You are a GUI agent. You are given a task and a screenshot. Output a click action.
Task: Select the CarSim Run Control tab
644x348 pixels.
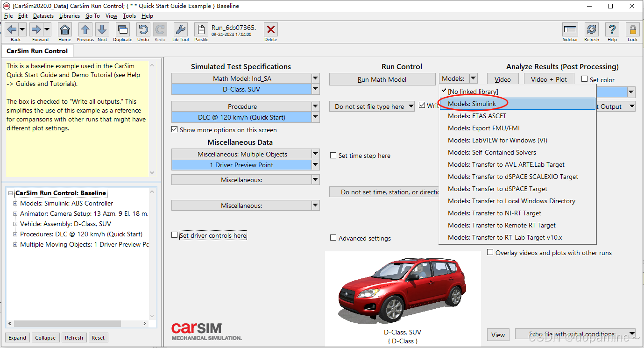[37, 51]
